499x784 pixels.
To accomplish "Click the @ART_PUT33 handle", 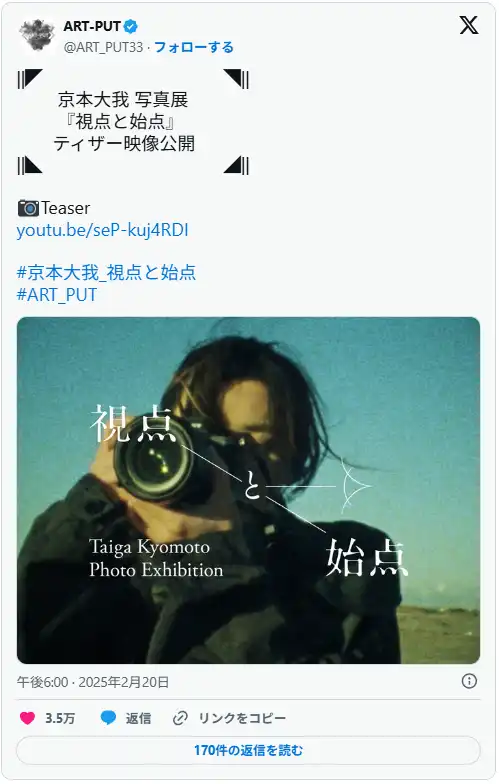I will (104, 47).
